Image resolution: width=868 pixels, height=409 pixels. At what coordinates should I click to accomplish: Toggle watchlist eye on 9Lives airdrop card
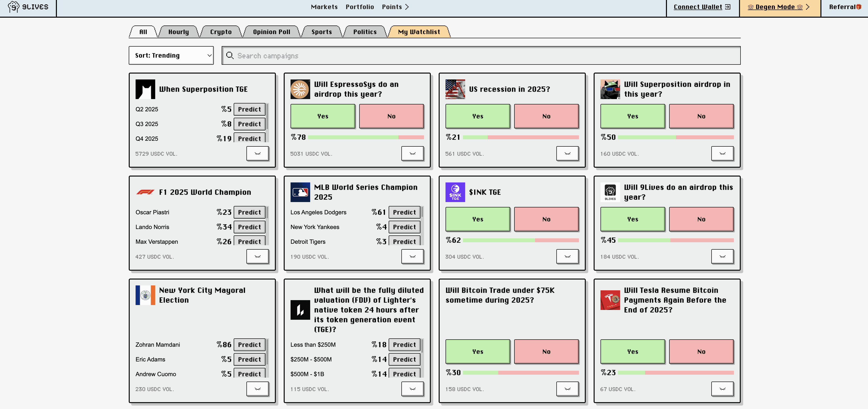tap(722, 257)
